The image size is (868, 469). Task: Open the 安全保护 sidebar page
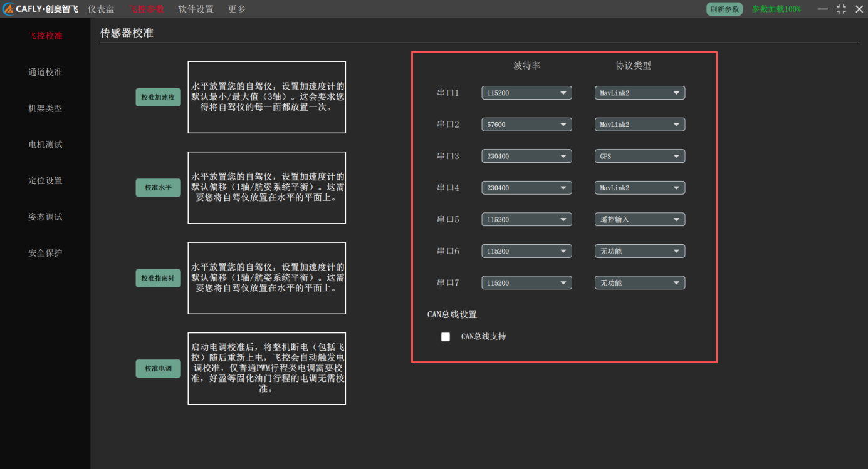(x=45, y=254)
